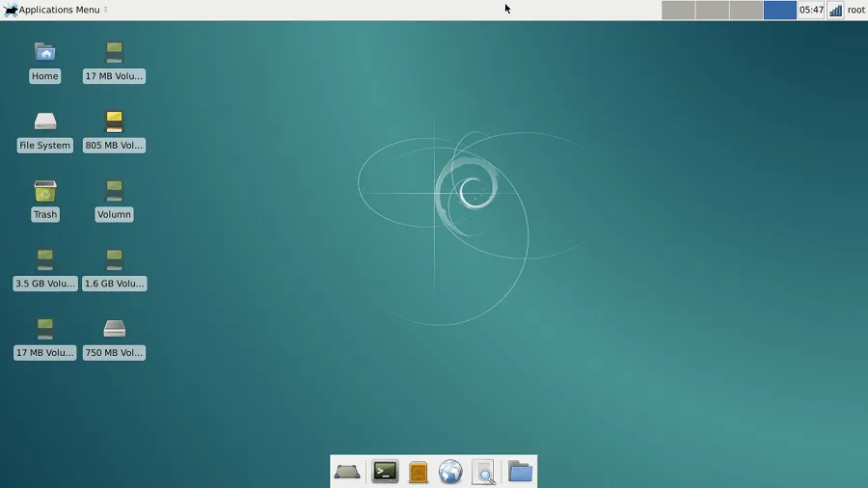Launch the Web Browser globe icon
The image size is (868, 488).
tap(450, 472)
